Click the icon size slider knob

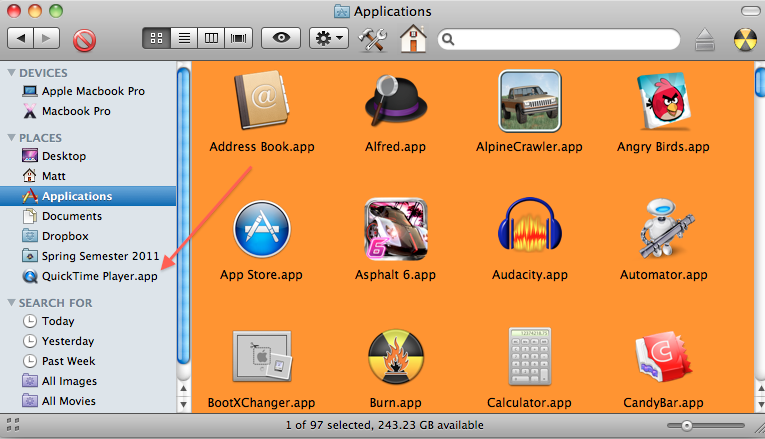pos(686,426)
